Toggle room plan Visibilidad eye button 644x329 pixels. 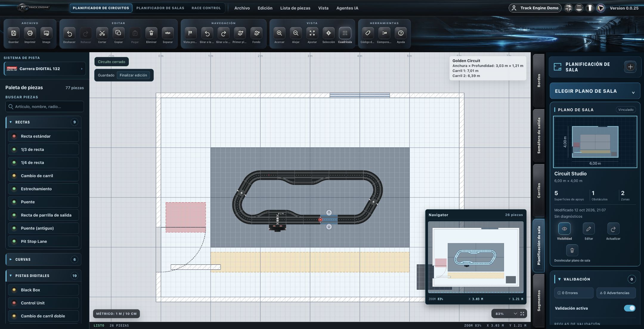coord(564,229)
